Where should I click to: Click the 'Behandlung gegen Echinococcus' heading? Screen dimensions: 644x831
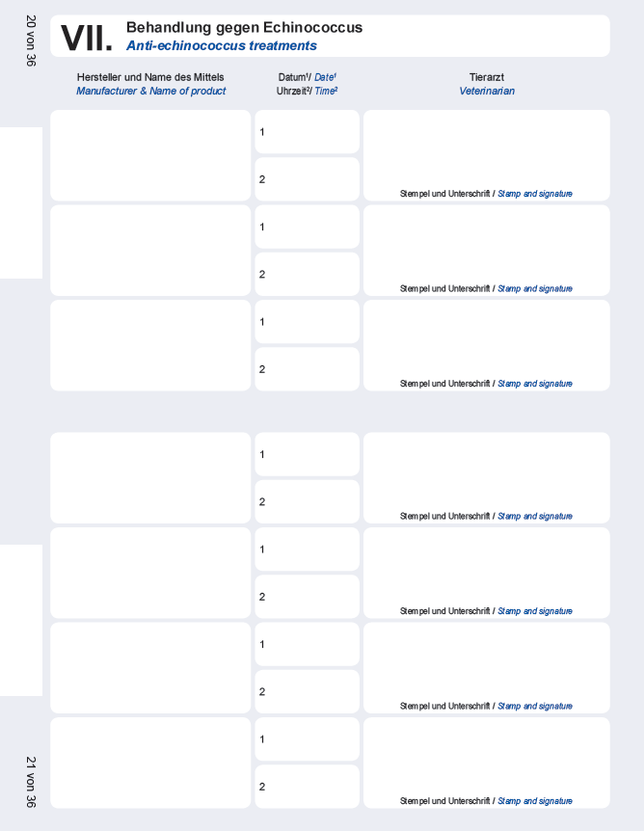[244, 28]
